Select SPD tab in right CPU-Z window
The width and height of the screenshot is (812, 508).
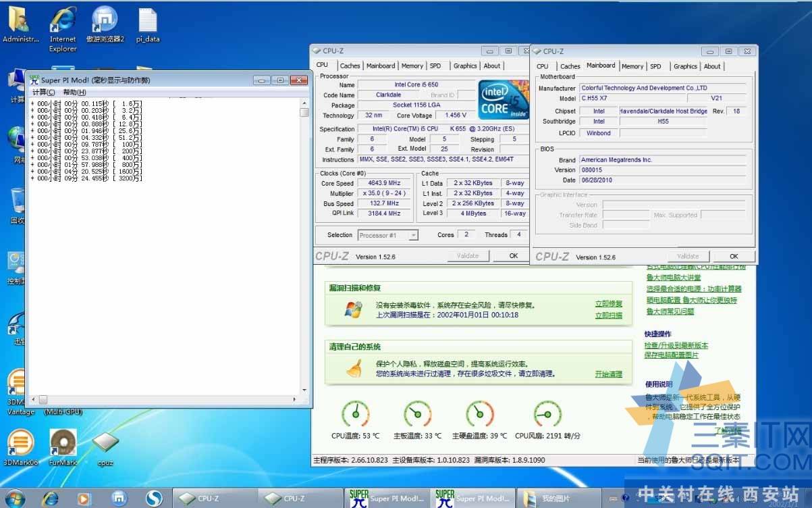coord(655,66)
